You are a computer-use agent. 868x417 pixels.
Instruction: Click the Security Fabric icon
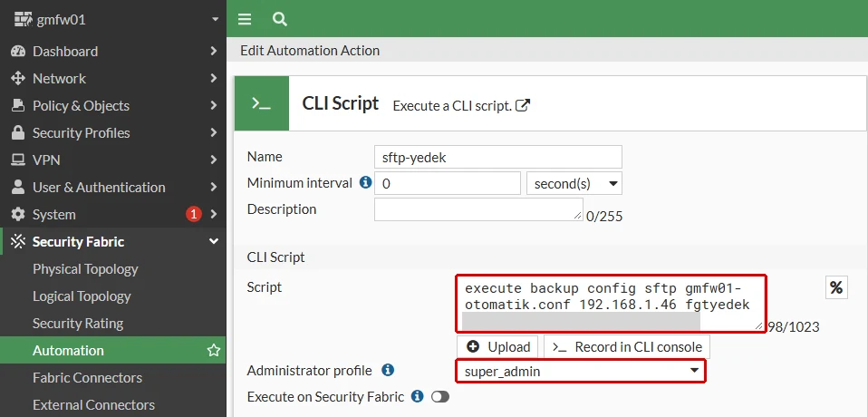(x=18, y=241)
